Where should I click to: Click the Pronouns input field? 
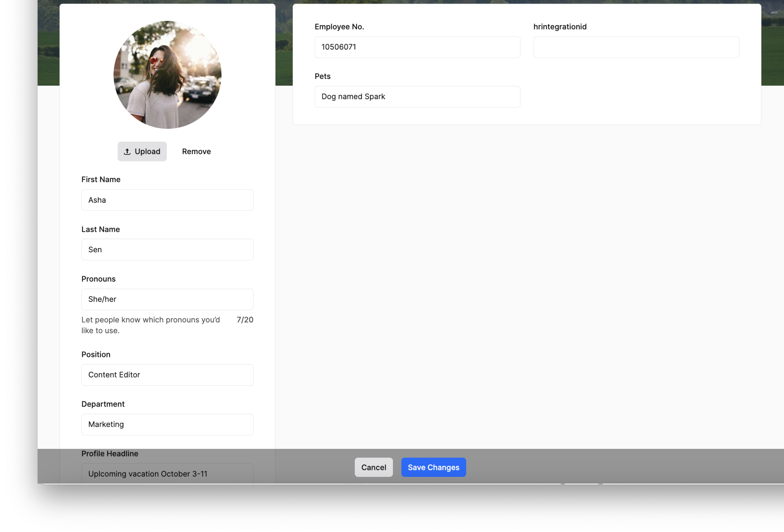tap(167, 299)
